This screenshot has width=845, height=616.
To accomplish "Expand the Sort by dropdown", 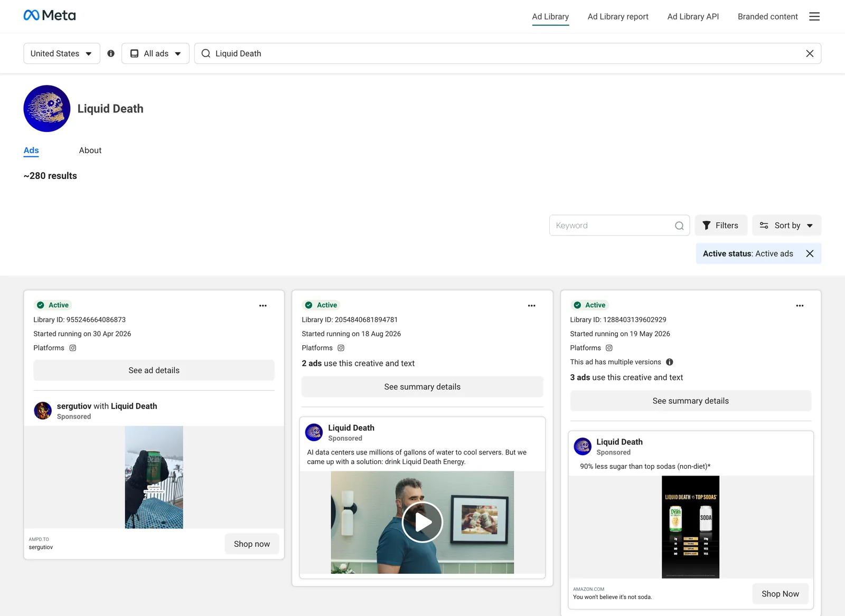I will tap(787, 225).
